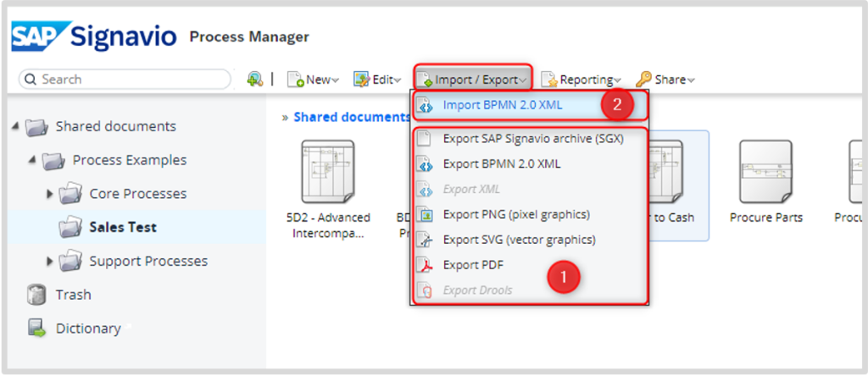Click the disabled Export Drools entry
The width and height of the screenshot is (868, 376).
[530, 290]
